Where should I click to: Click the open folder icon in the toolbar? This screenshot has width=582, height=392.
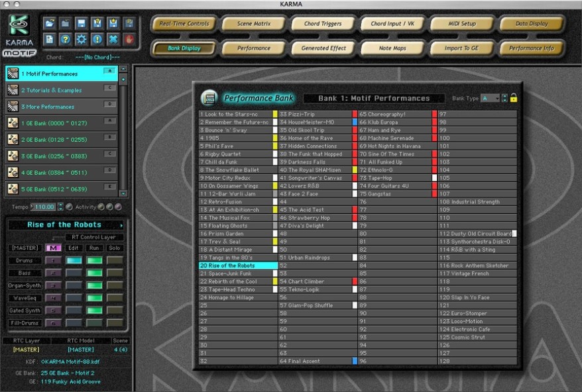(x=49, y=24)
